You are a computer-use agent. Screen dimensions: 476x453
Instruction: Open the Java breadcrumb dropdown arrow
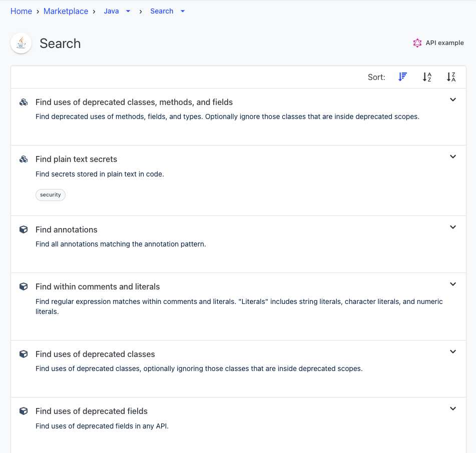pos(128,11)
